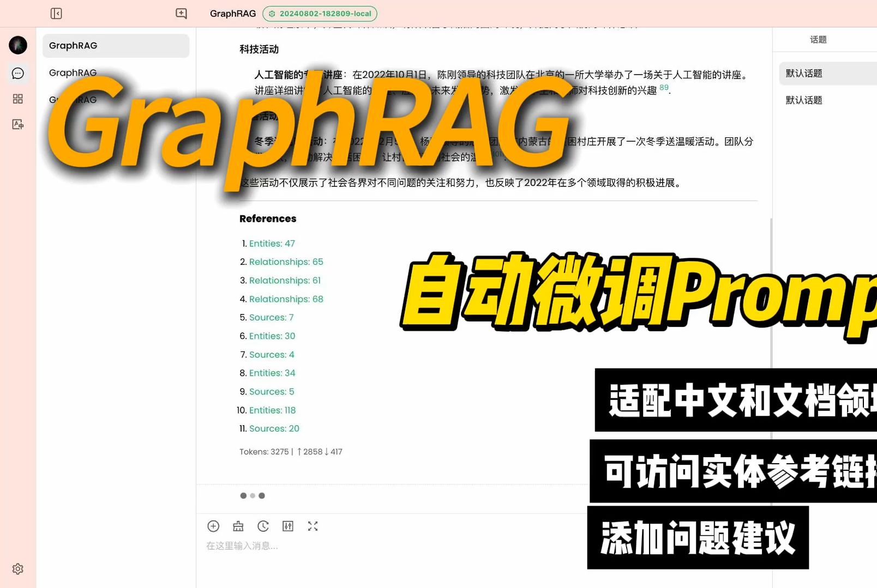Viewport: 877px width, 588px height.
Task: Open reference Sources: 4
Action: tap(272, 355)
